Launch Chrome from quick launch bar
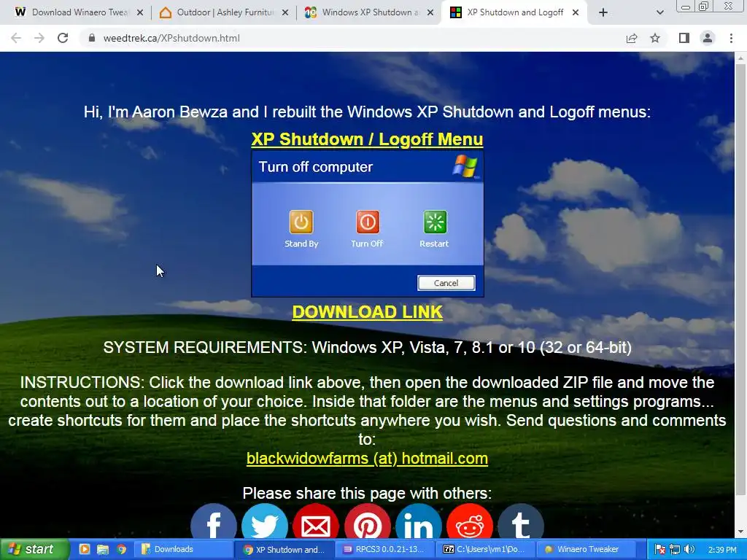This screenshot has height=560, width=747. click(121, 549)
